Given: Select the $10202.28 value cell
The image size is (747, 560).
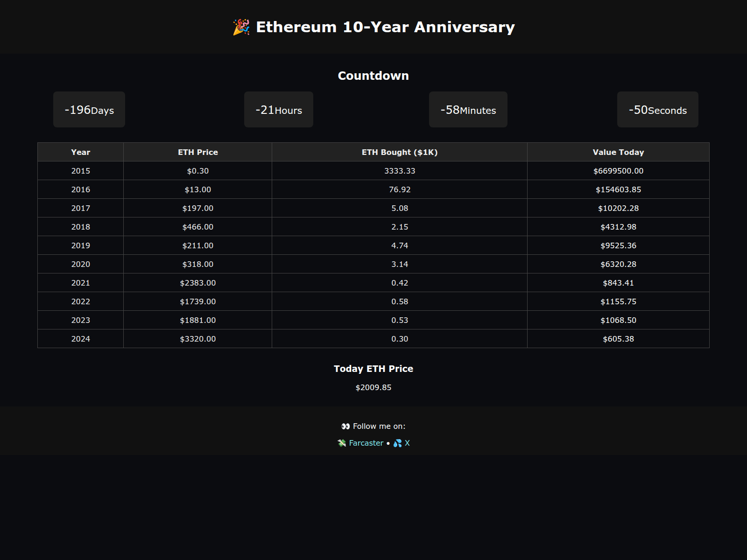Looking at the screenshot, I should 619,208.
